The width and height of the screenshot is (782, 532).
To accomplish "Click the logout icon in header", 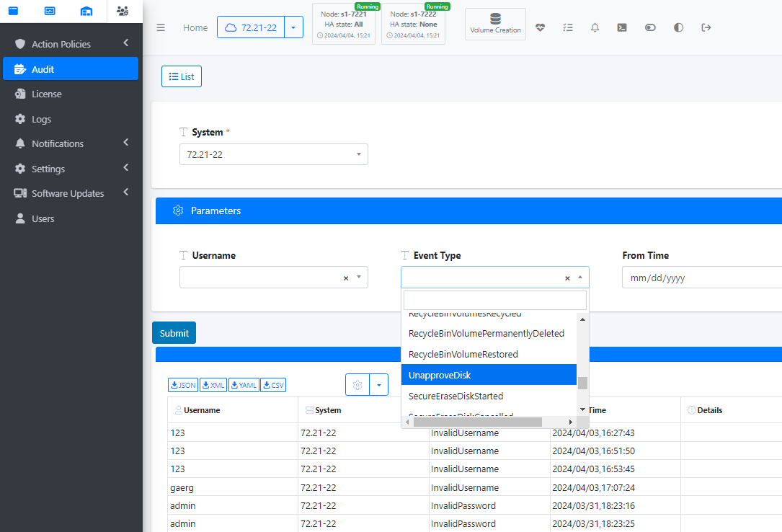I will click(x=706, y=27).
